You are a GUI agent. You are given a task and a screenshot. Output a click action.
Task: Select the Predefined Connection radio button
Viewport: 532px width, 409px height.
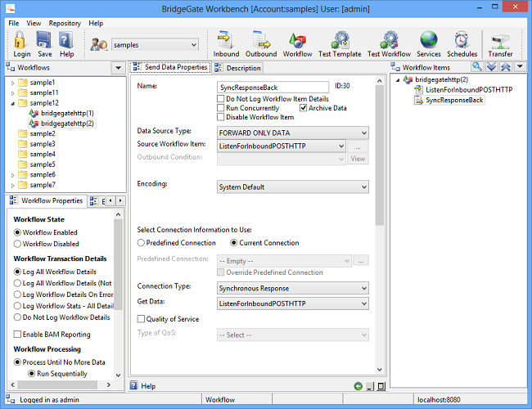(x=142, y=243)
